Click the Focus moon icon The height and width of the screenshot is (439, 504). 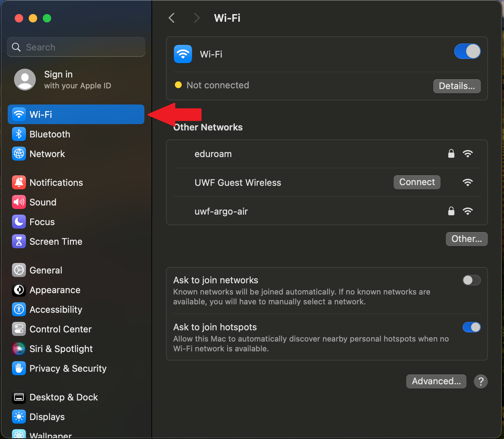(19, 222)
